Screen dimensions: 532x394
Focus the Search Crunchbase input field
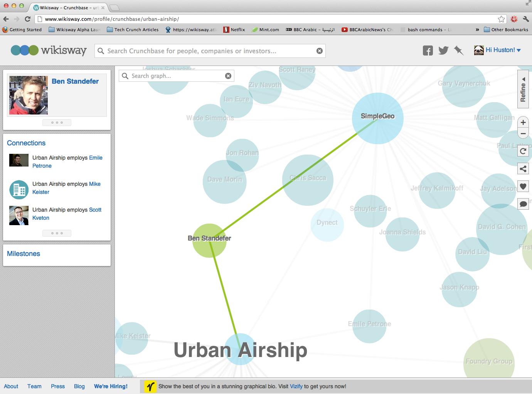pyautogui.click(x=210, y=51)
